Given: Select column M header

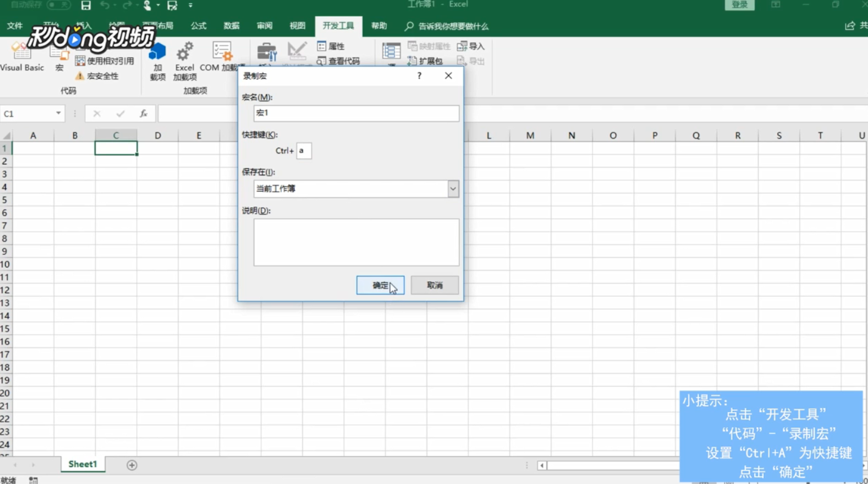Looking at the screenshot, I should click(x=530, y=135).
